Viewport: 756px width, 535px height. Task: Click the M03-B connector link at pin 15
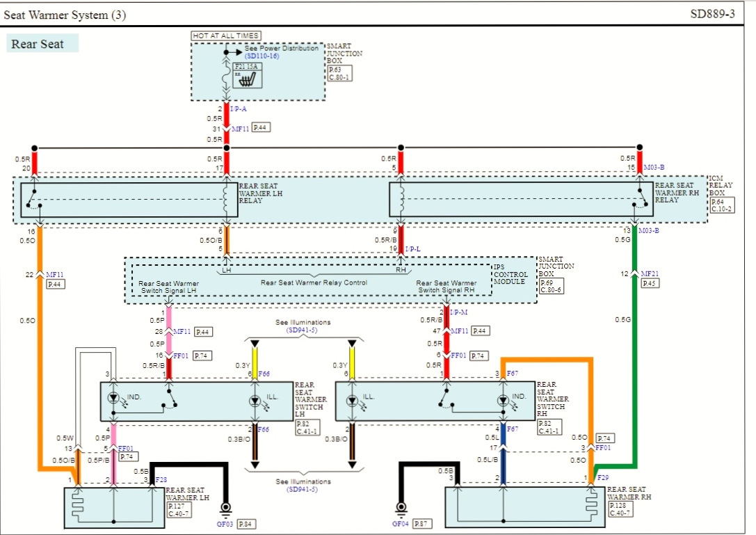point(654,168)
